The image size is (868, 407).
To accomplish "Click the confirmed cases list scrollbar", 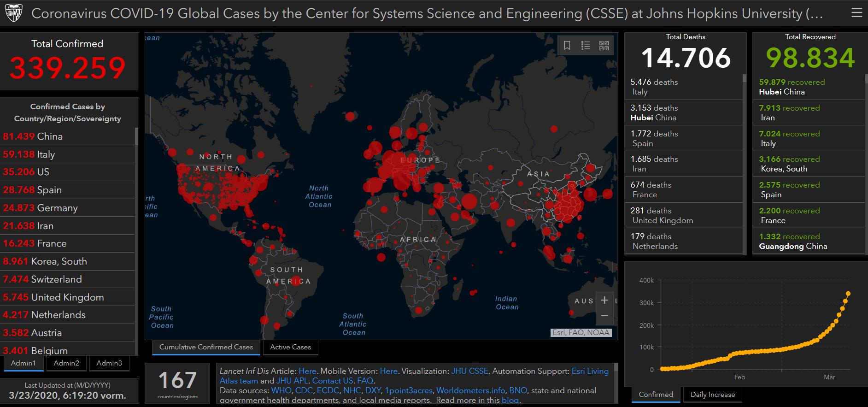I will coord(136,137).
